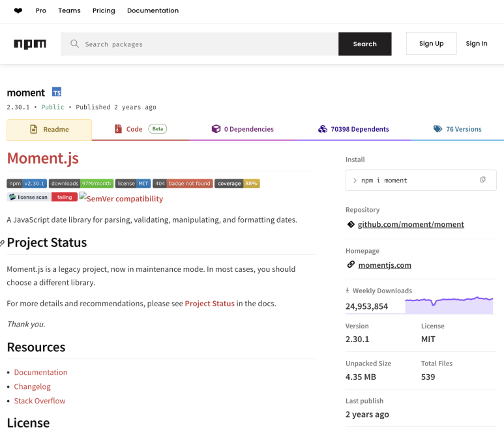Click the 24,953,854 downloads number
Image resolution: width=504 pixels, height=434 pixels.
[x=366, y=306]
